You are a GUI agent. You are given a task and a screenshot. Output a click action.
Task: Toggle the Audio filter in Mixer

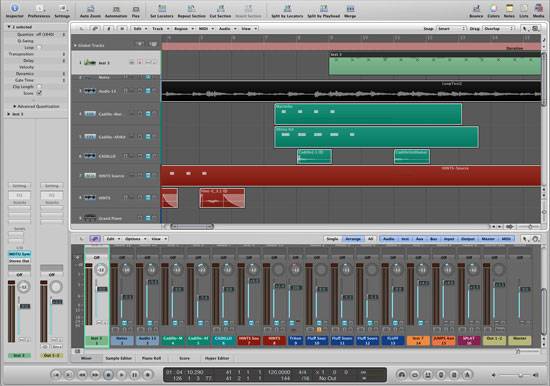pos(388,239)
